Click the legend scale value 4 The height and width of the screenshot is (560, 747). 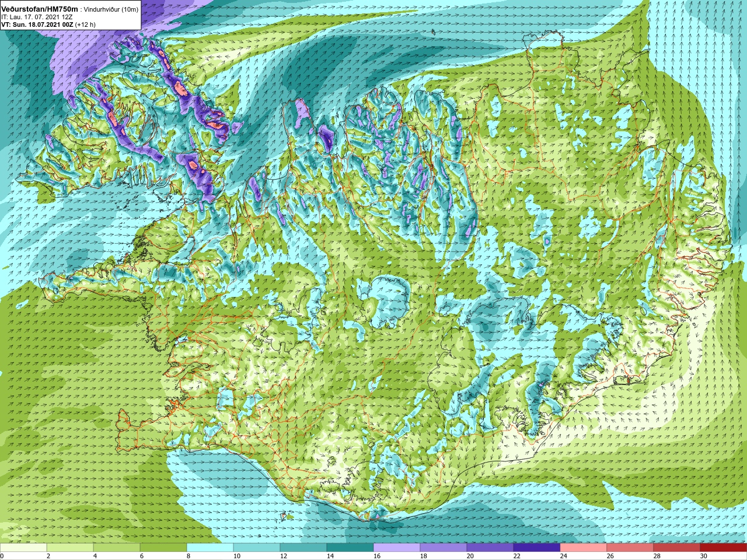tap(95, 556)
